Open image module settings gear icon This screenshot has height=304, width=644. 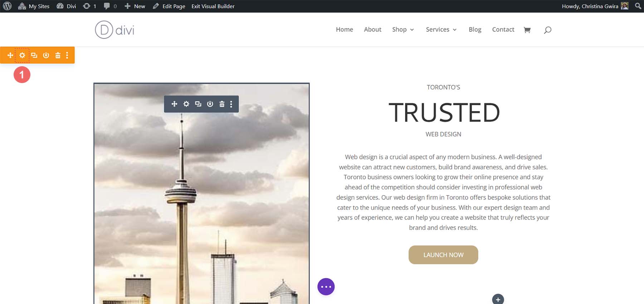(186, 104)
